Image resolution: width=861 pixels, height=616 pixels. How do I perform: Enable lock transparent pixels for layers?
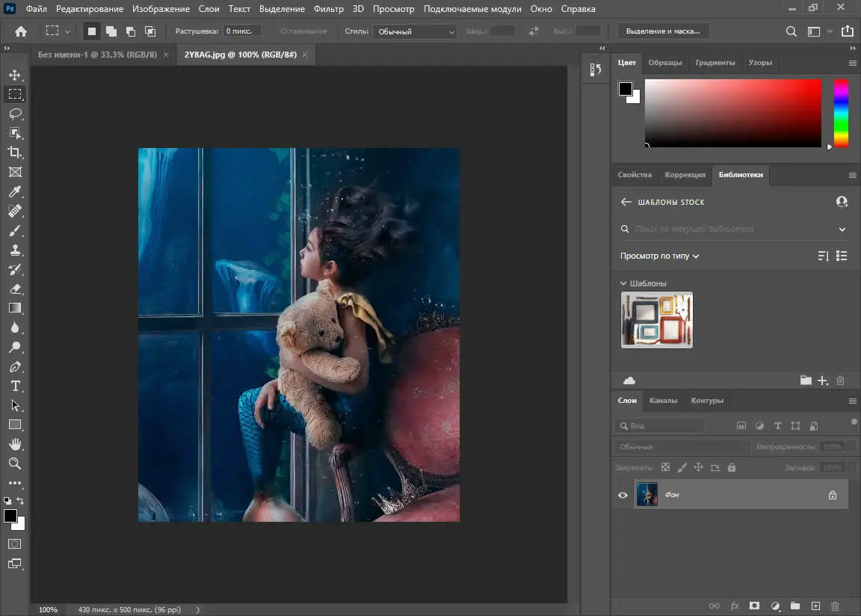tap(665, 466)
